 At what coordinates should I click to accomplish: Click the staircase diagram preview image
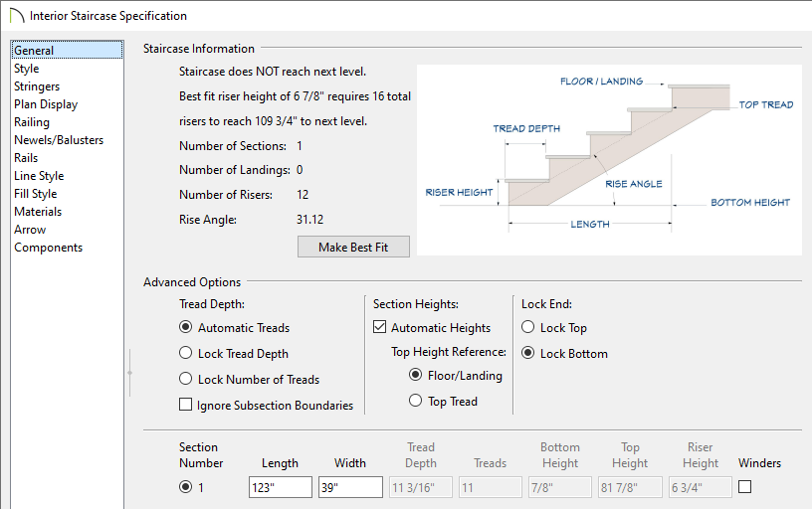tap(609, 160)
